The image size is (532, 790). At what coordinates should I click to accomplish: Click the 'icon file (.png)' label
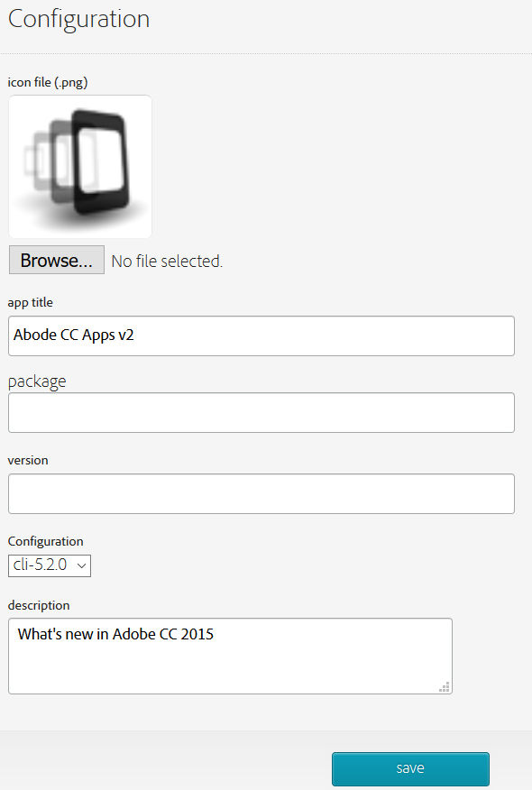click(x=48, y=82)
